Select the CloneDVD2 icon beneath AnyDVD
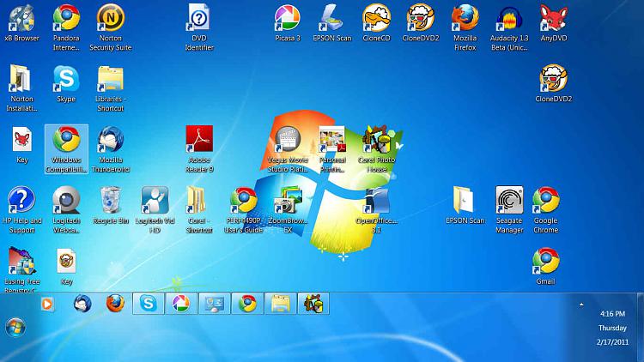The height and width of the screenshot is (362, 644). (553, 79)
